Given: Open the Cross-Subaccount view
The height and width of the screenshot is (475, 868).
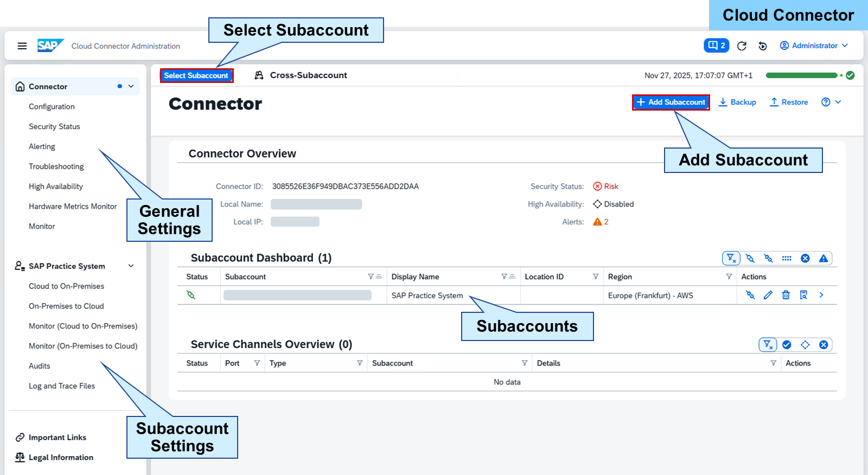Looking at the screenshot, I should tap(301, 75).
